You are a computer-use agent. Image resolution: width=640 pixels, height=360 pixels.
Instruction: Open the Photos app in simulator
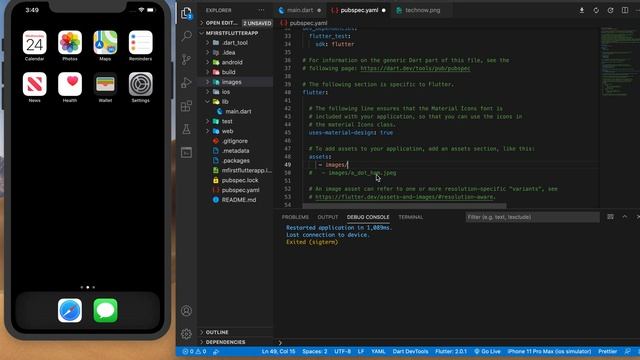pyautogui.click(x=70, y=42)
